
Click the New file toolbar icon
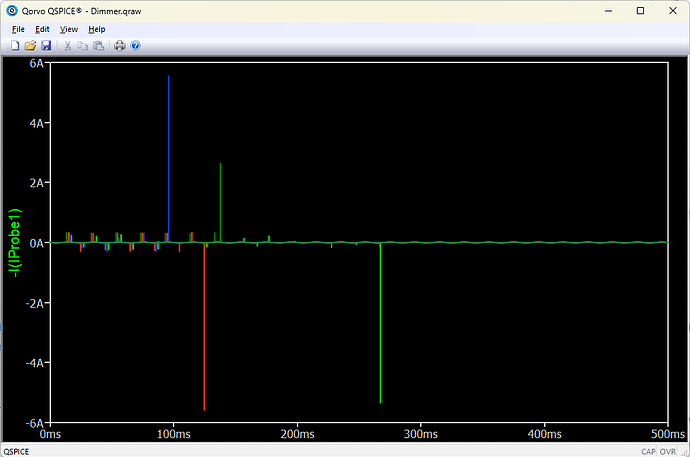(x=15, y=46)
